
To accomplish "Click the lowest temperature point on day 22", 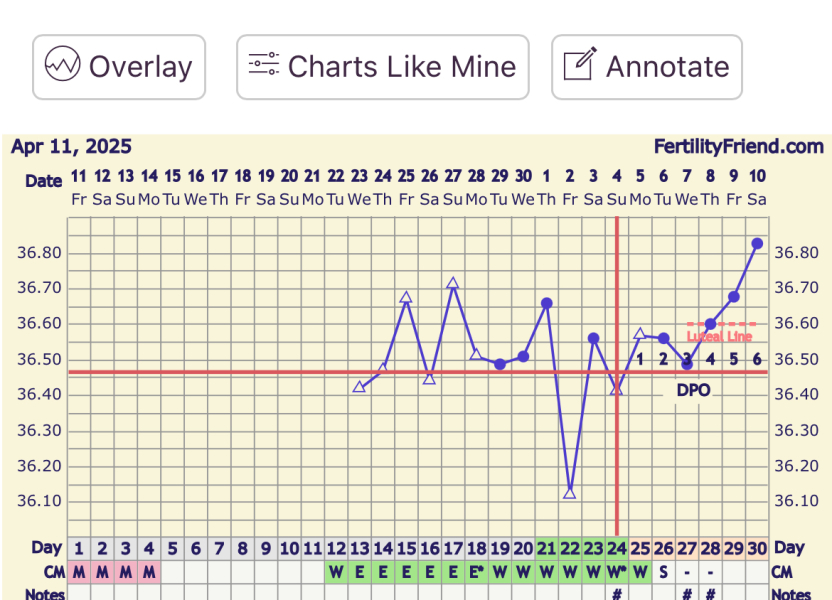I will 570,494.
